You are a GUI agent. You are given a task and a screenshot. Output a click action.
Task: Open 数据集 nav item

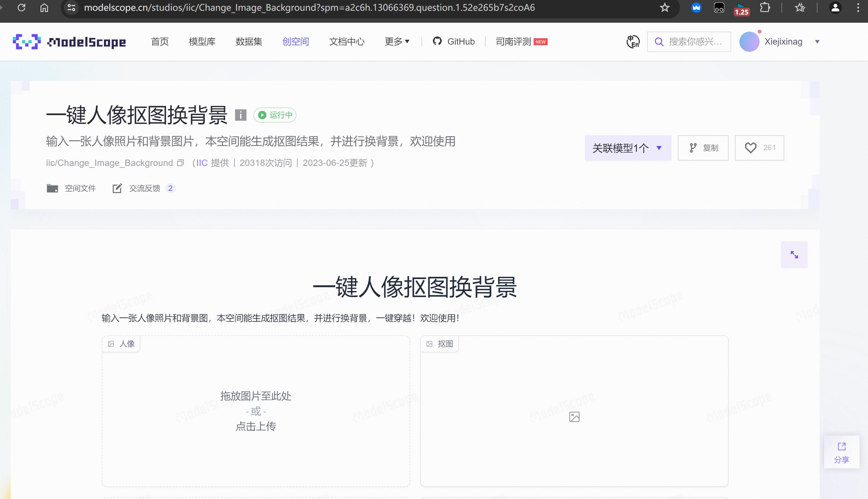coord(249,41)
